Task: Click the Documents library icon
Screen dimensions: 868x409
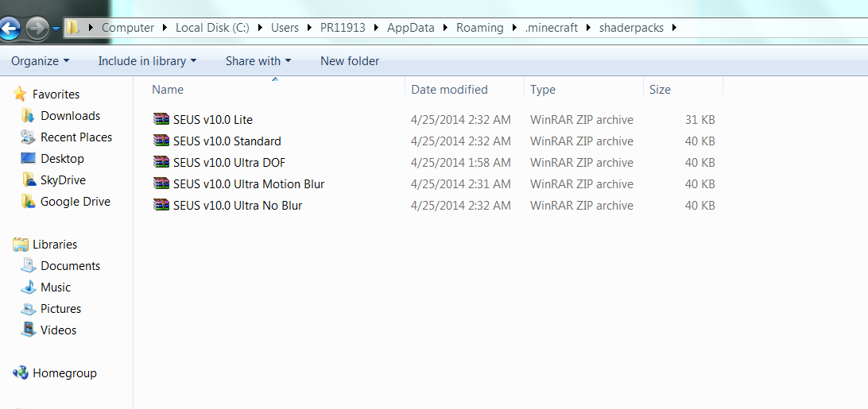Action: point(29,266)
